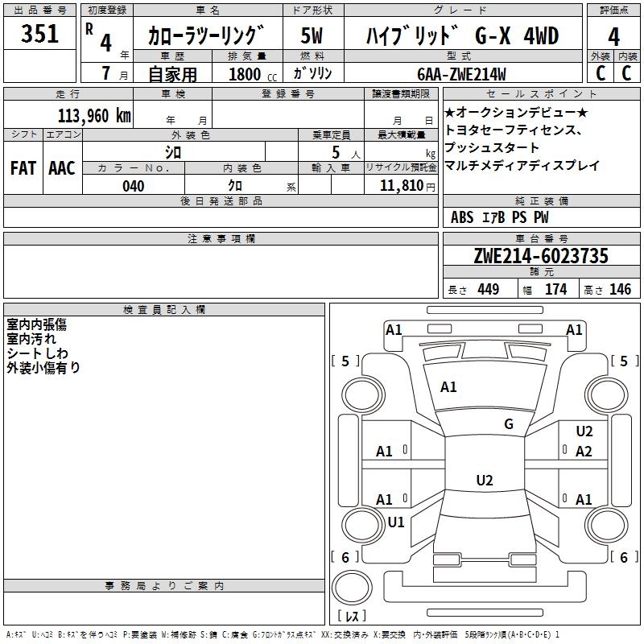
Task: Select the inspector note 外装小傷有り
Action: pyautogui.click(x=43, y=368)
